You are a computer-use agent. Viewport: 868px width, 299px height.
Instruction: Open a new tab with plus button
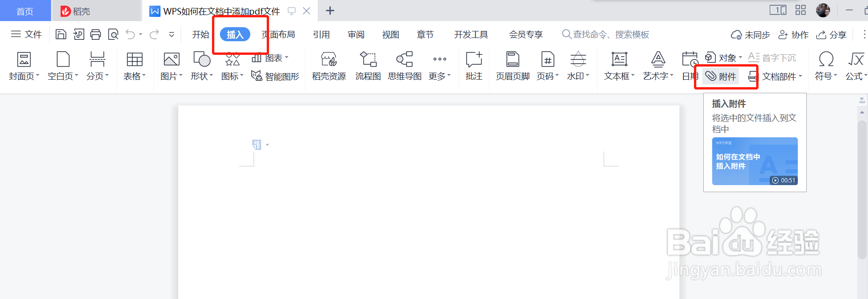(x=330, y=11)
